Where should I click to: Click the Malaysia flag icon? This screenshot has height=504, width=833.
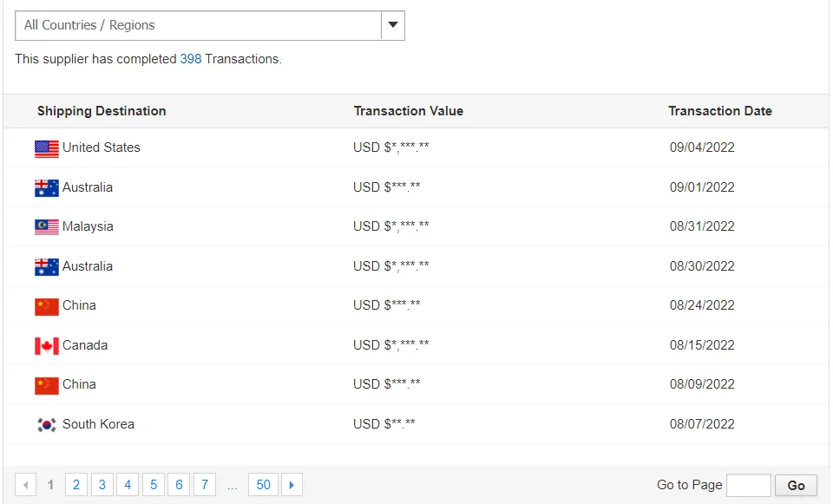(x=47, y=227)
